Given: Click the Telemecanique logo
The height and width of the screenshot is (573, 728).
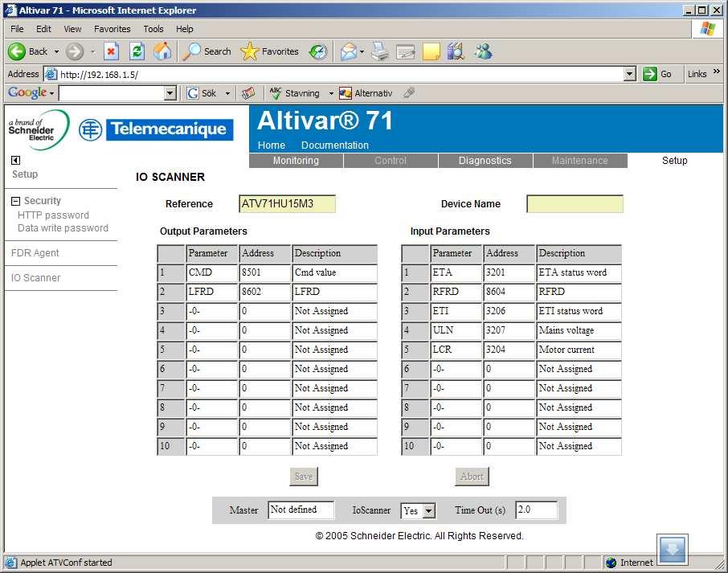Looking at the screenshot, I should [156, 129].
